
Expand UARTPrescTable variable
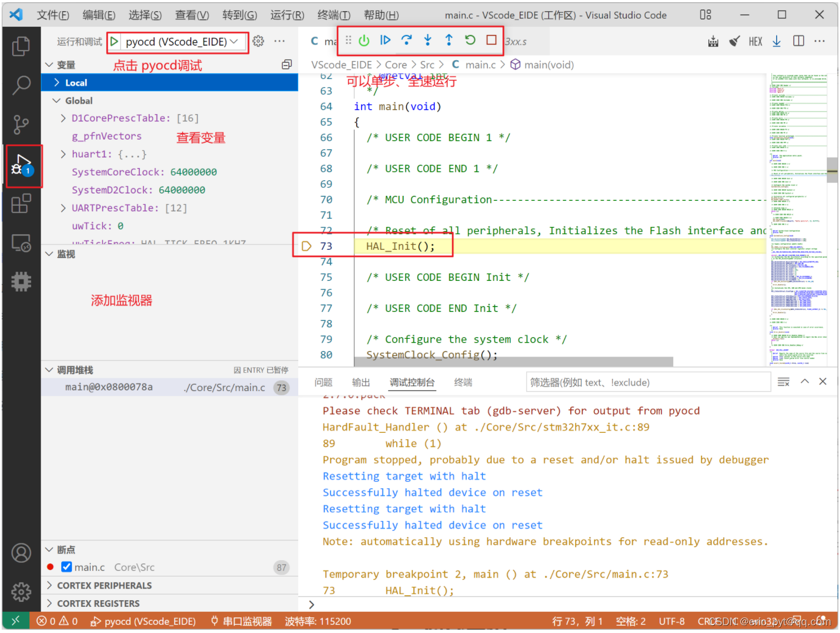tap(63, 208)
